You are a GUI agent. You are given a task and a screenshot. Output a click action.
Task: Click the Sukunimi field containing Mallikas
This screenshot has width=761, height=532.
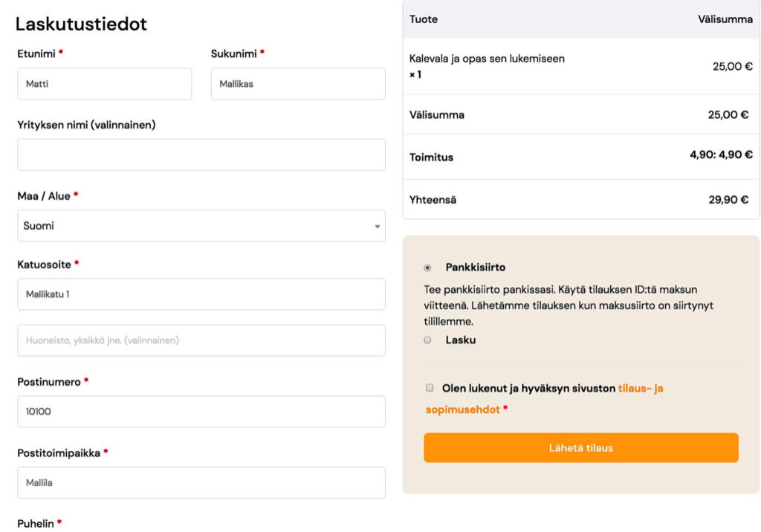(x=298, y=84)
